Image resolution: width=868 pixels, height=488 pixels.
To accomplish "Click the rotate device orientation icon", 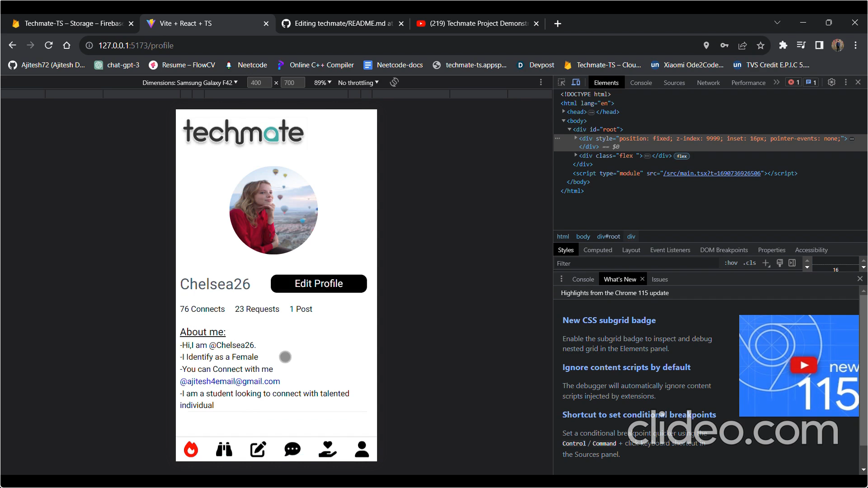I will point(394,82).
